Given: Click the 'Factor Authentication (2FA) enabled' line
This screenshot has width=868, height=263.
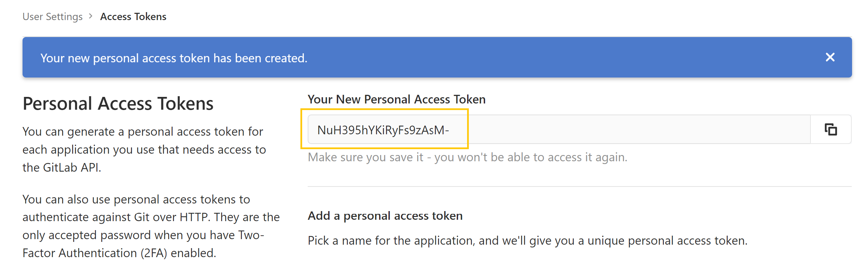Looking at the screenshot, I should 119,253.
